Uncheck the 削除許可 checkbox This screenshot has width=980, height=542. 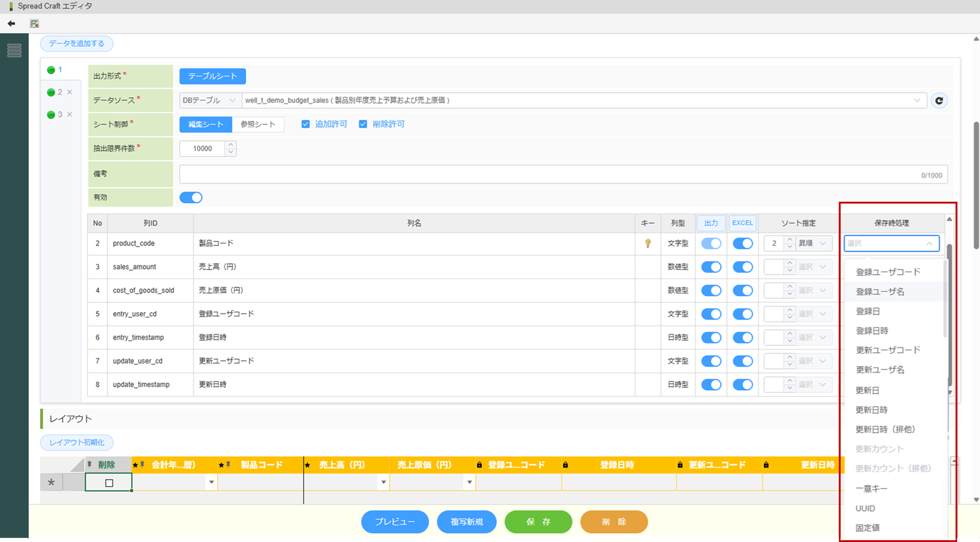point(363,124)
